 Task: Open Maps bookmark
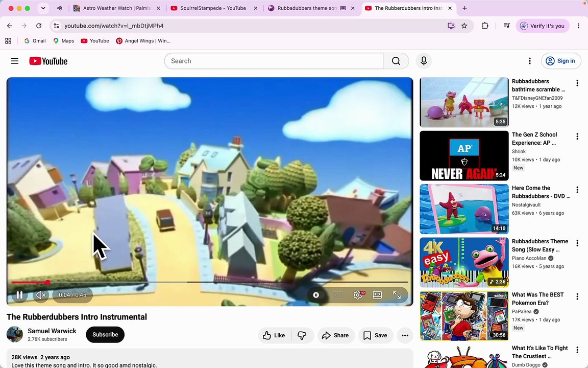63,40
